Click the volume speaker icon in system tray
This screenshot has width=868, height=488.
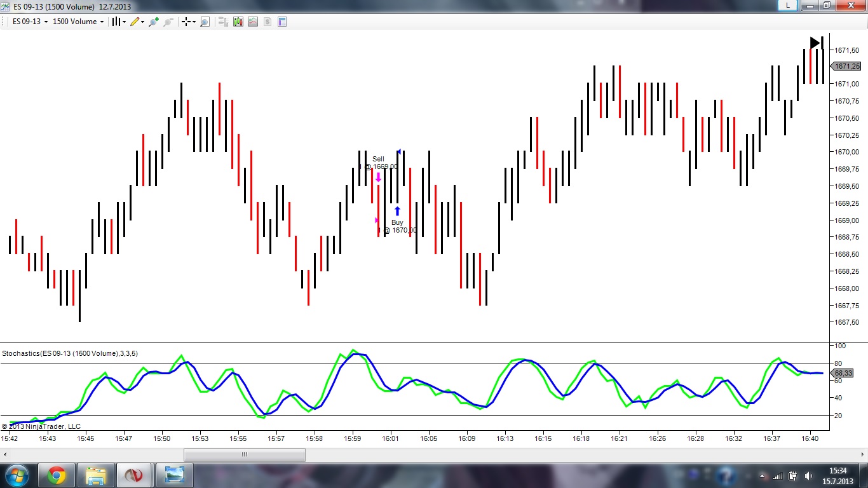(808, 476)
